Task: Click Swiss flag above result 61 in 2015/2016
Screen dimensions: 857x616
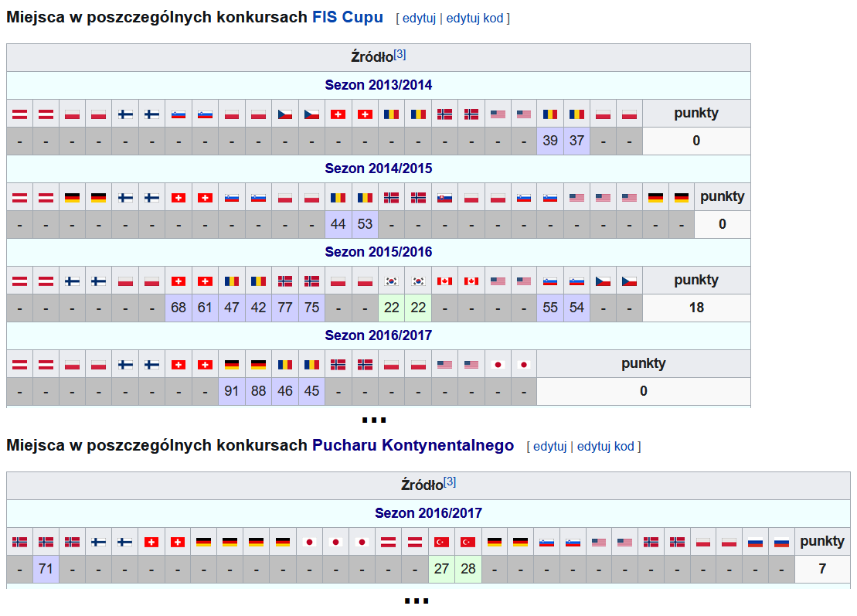Action: tap(205, 281)
